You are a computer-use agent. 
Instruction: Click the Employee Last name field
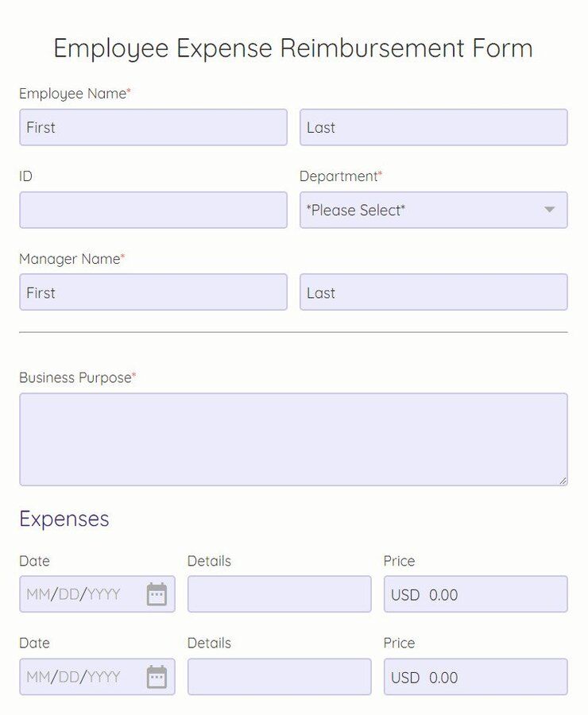pos(433,127)
